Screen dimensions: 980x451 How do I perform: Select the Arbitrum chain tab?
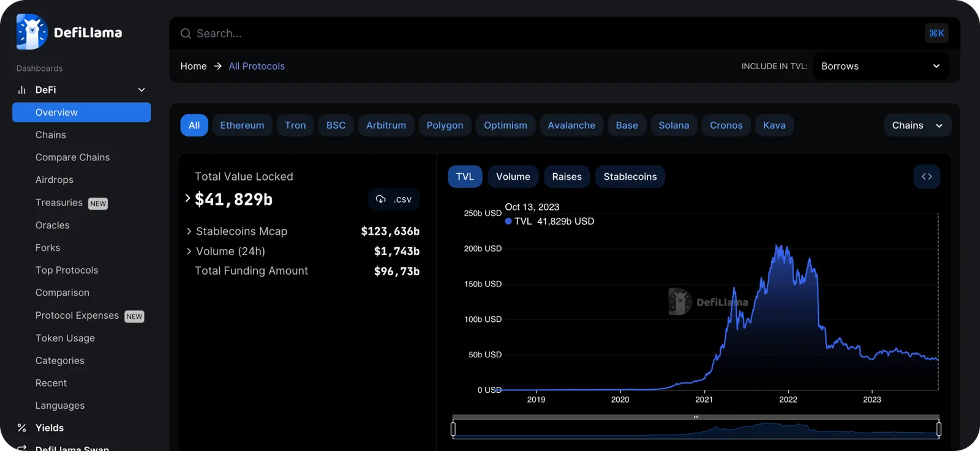[386, 125]
